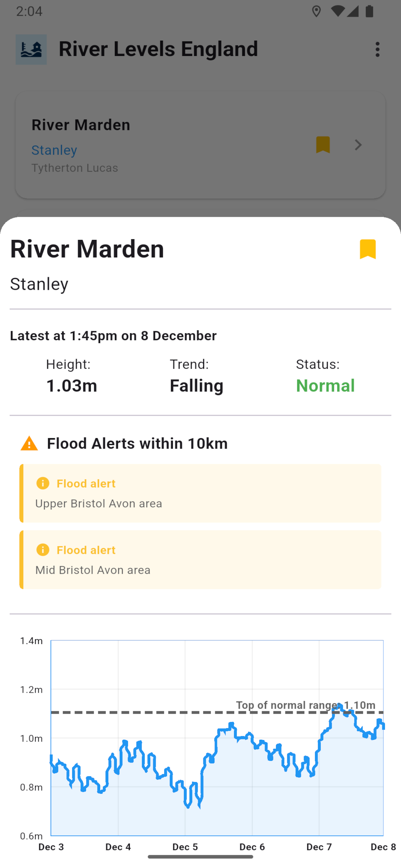Tap the River Marden card title in list
Image resolution: width=401 pixels, height=868 pixels.
point(81,125)
